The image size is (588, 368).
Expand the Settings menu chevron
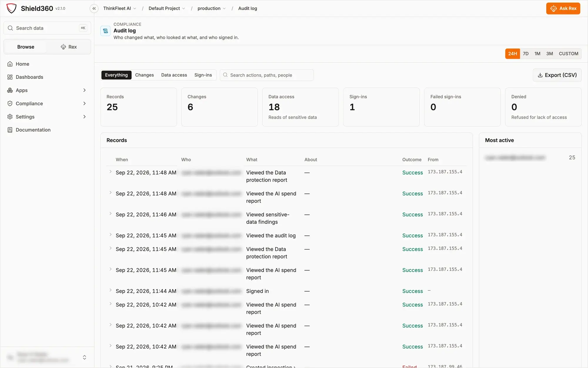point(84,117)
